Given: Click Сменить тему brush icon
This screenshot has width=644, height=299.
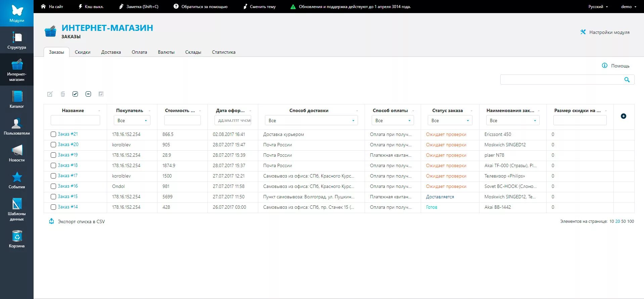Looking at the screenshot, I should (x=245, y=6).
